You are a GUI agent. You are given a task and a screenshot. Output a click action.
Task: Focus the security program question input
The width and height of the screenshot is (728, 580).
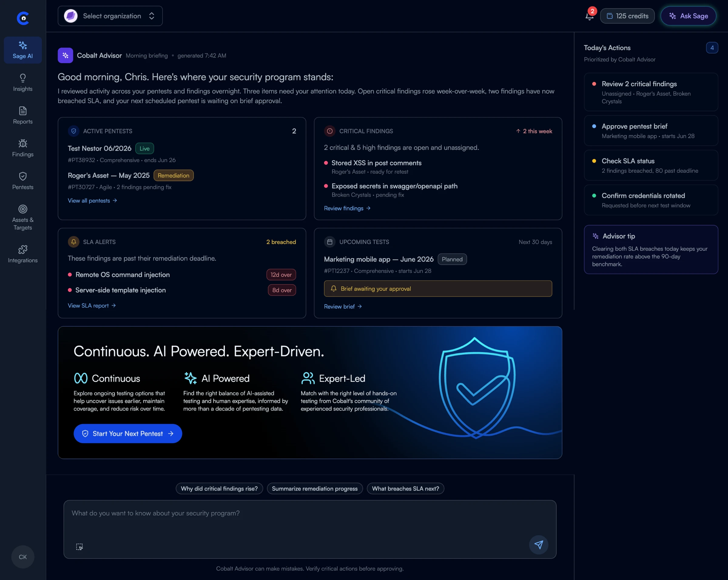pyautogui.click(x=310, y=529)
